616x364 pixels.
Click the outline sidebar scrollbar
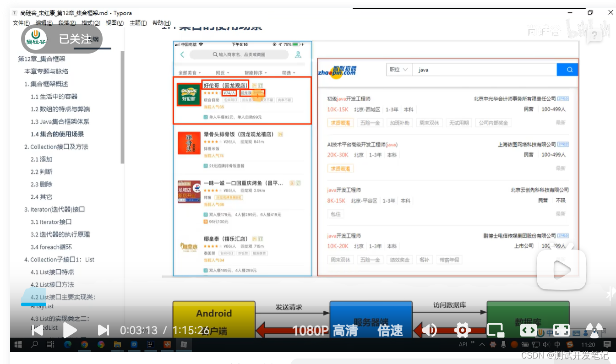point(122,107)
